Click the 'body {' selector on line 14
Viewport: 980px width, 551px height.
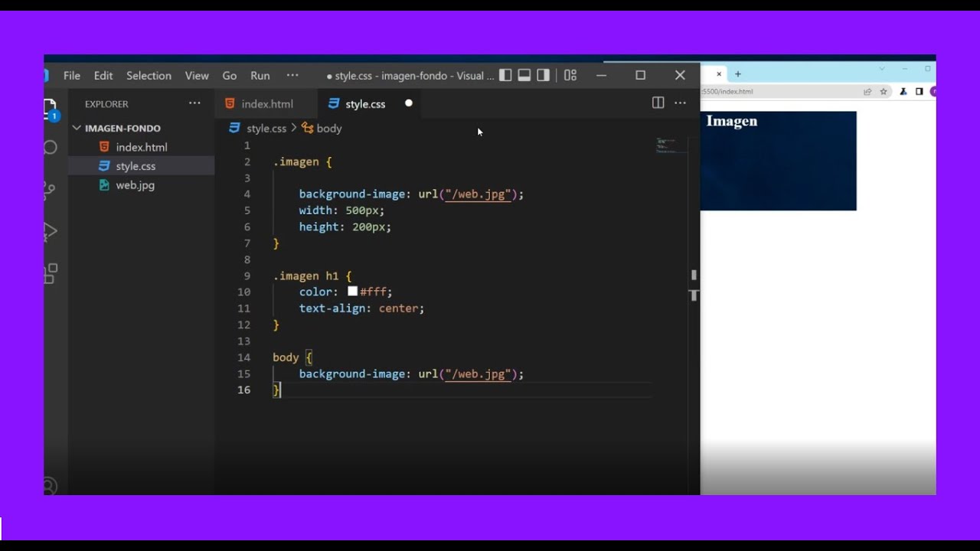pos(292,357)
